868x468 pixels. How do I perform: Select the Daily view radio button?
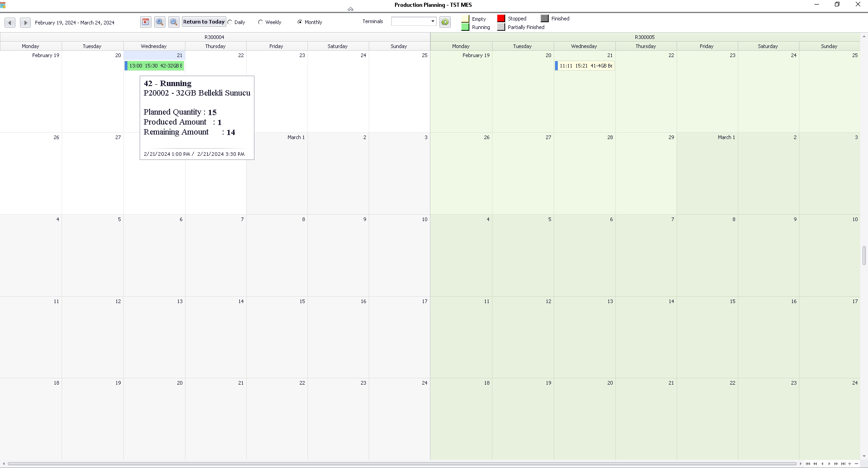click(x=230, y=22)
